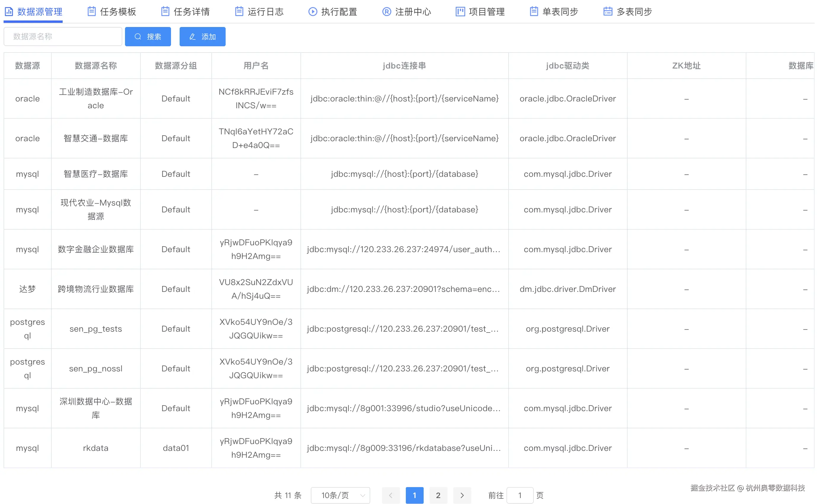Click the 单表同步 tab icon
The height and width of the screenshot is (504, 817).
point(534,12)
